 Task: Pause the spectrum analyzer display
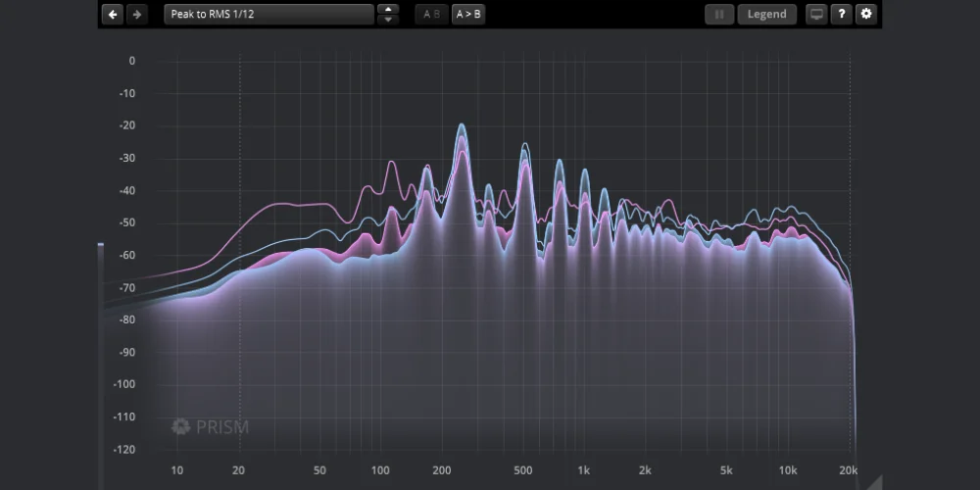click(718, 15)
